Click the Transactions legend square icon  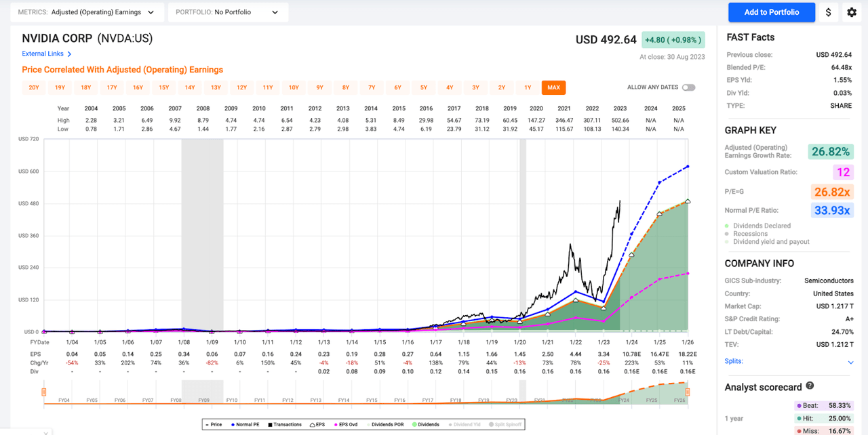[269, 425]
